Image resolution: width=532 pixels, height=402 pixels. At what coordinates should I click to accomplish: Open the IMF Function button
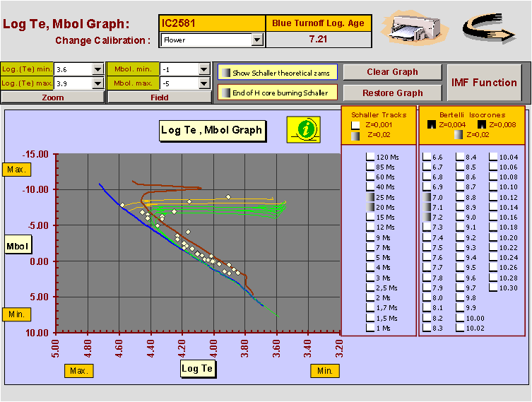(484, 83)
